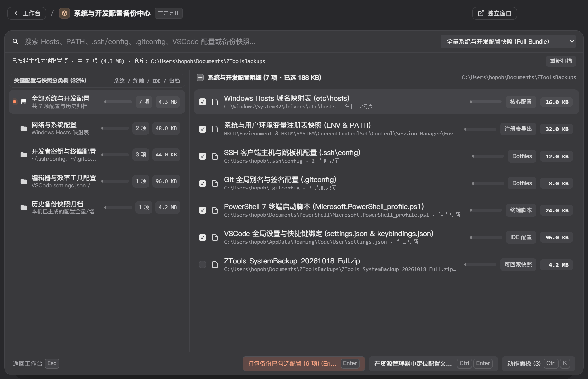Screen dimensions: 588x379
Task: Click the folder icon for 编辑器与效率工具配置
Action: [x=24, y=181]
